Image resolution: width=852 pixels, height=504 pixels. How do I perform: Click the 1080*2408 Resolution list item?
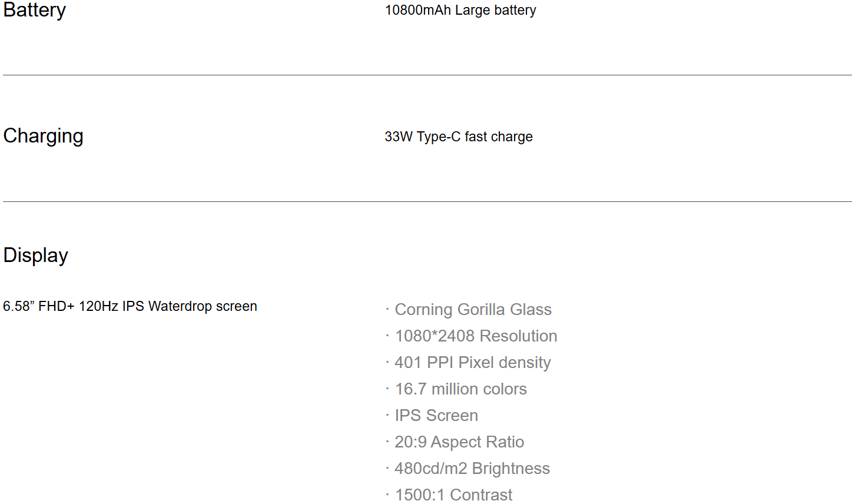click(476, 336)
